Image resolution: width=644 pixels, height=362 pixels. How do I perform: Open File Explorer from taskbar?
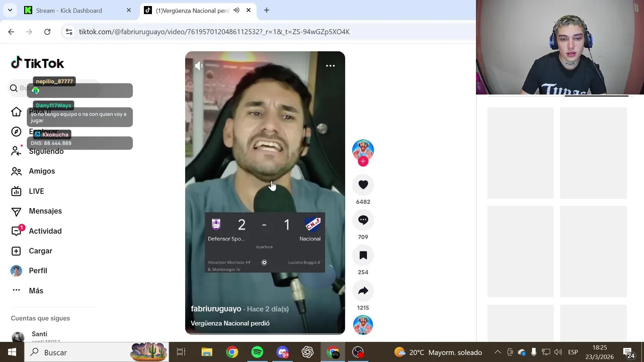(x=207, y=352)
